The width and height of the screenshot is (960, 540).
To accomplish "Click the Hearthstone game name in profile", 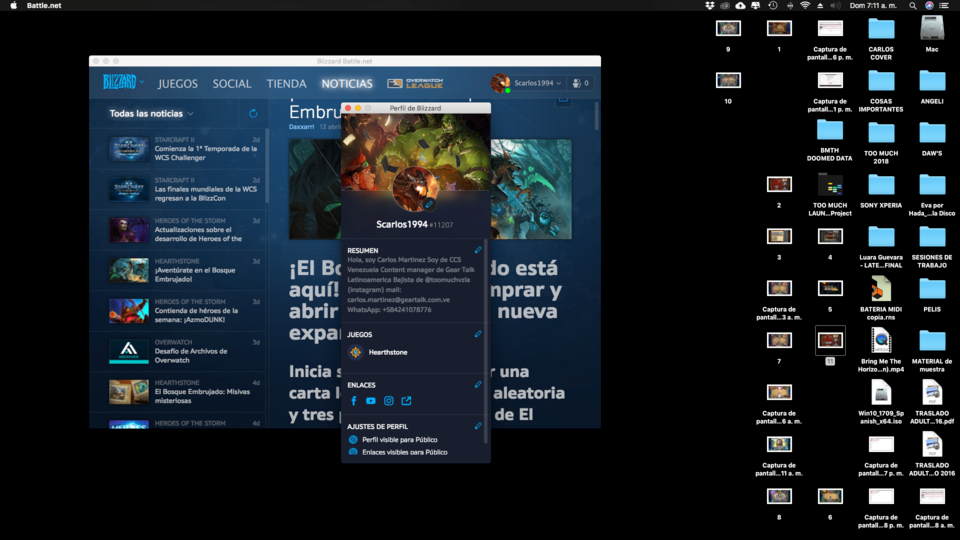I will click(388, 352).
